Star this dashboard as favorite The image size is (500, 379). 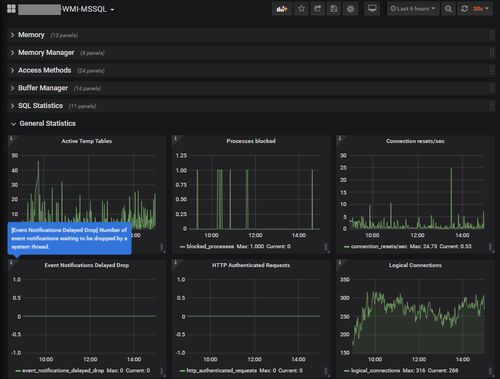click(x=301, y=9)
